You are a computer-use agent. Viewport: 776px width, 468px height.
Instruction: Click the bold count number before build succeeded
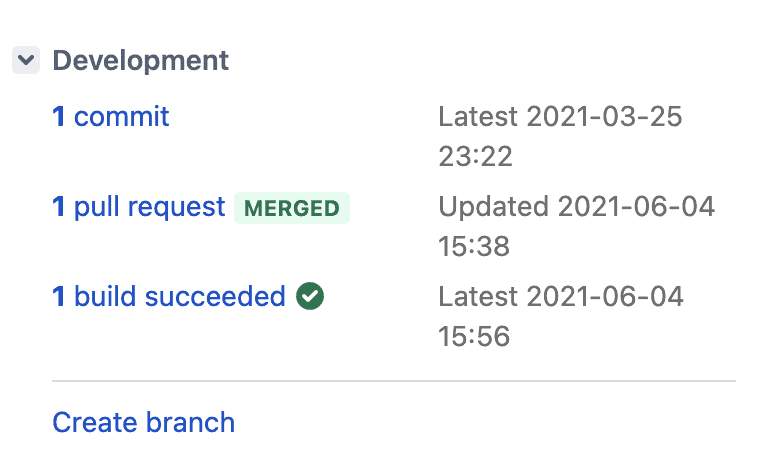tap(58, 296)
